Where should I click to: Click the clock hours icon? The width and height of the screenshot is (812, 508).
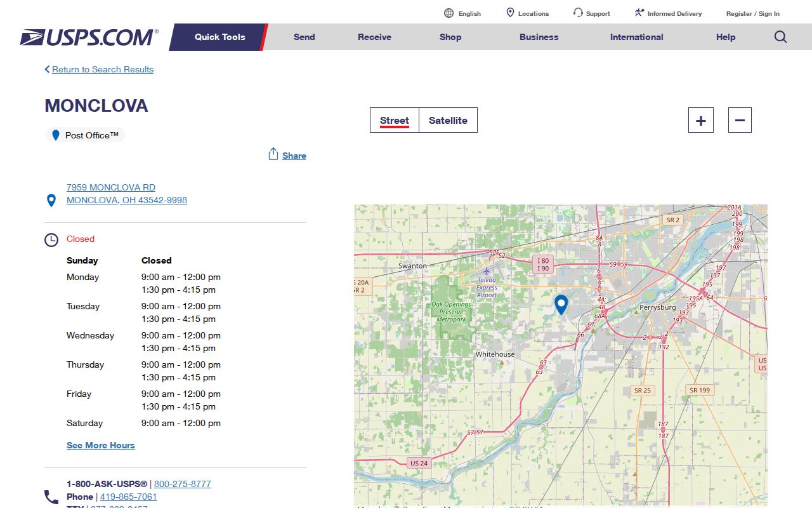tap(51, 240)
